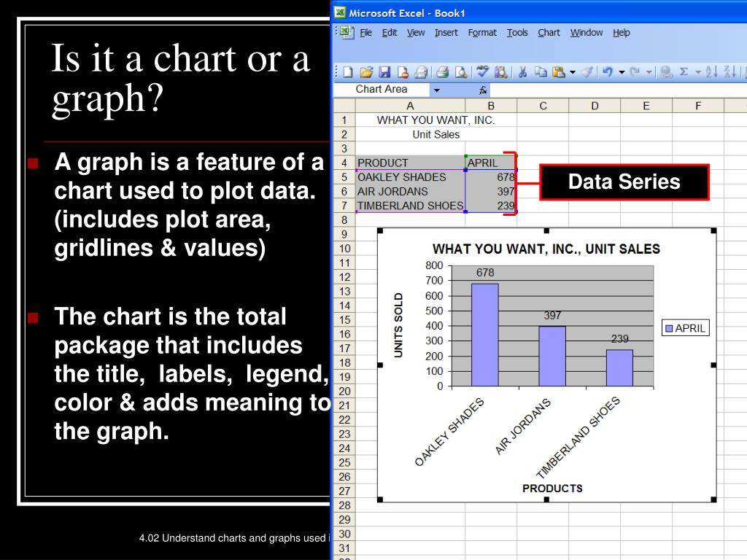Select the OAKLEY SHADES cell
Viewport: 747px width, 560px height.
tap(410, 177)
